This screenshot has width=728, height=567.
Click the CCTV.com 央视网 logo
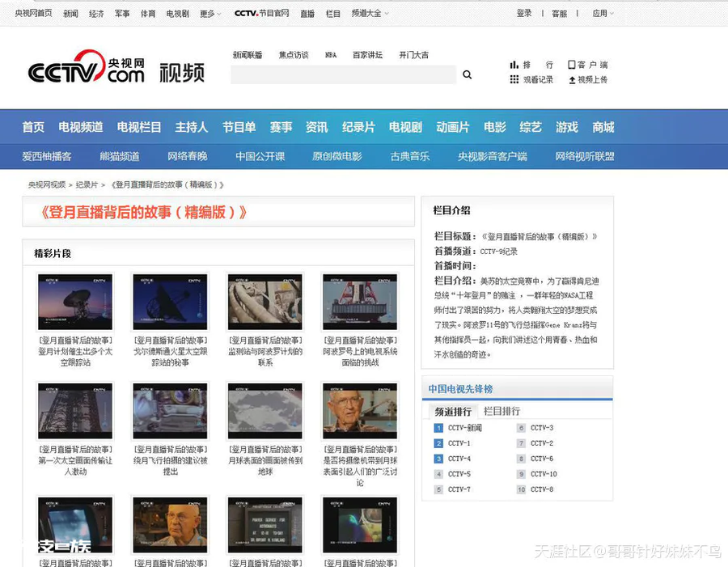click(87, 67)
